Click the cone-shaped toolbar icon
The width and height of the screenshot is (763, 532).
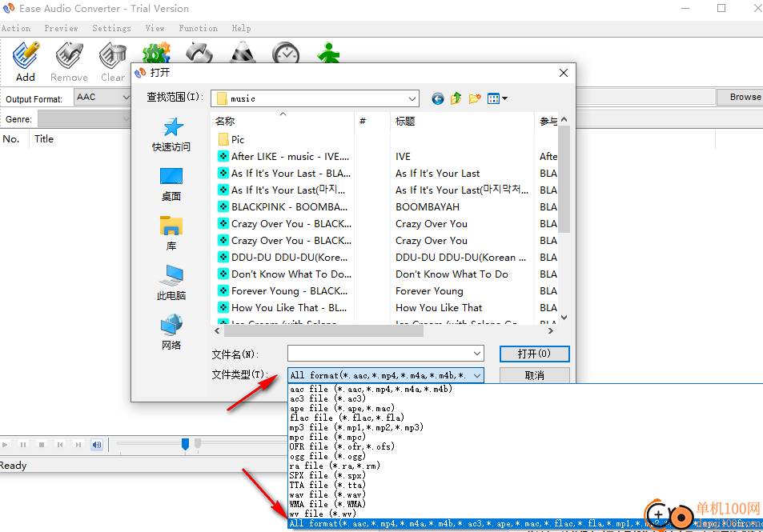(243, 53)
